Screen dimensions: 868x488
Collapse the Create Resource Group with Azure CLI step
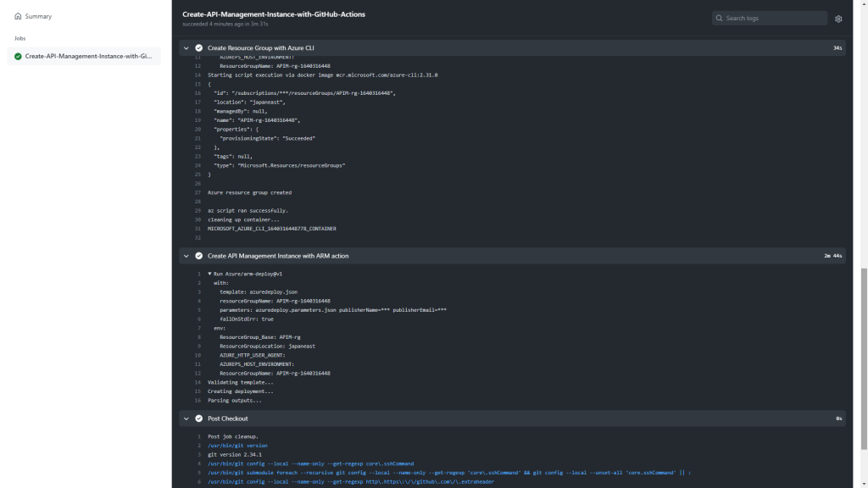[x=186, y=48]
